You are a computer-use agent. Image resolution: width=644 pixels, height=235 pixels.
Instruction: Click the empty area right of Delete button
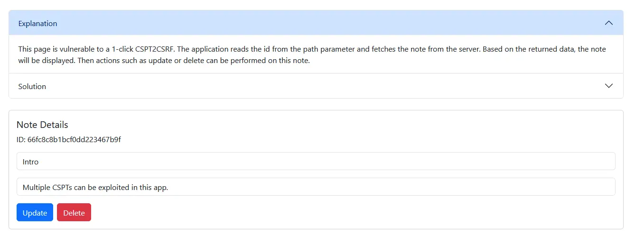(332, 213)
